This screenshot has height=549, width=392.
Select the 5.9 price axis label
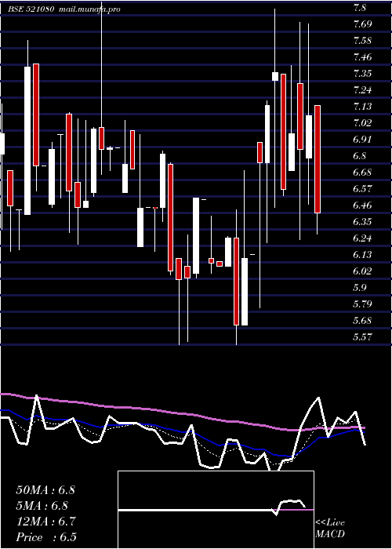click(x=360, y=288)
